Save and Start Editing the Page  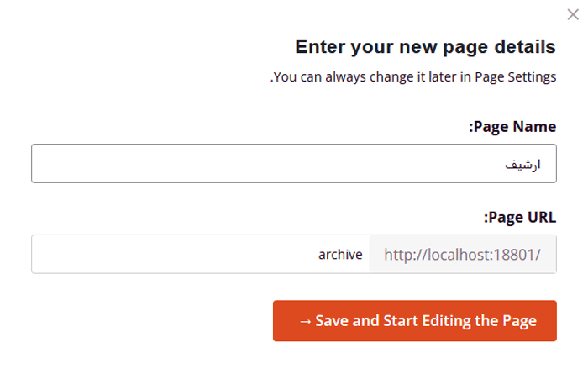point(415,321)
